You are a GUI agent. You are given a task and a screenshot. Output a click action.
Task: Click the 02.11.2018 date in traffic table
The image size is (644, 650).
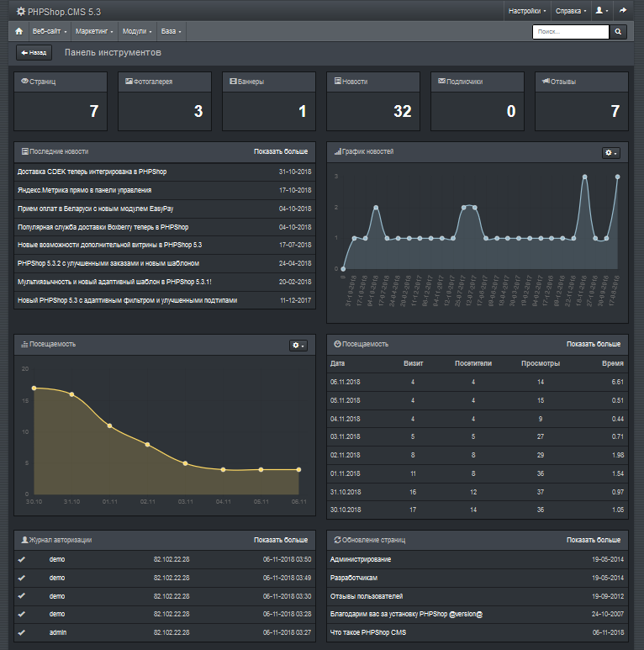point(346,455)
